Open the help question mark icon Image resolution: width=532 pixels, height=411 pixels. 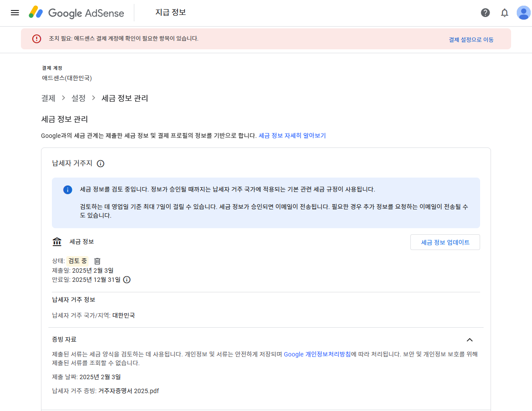pyautogui.click(x=485, y=13)
